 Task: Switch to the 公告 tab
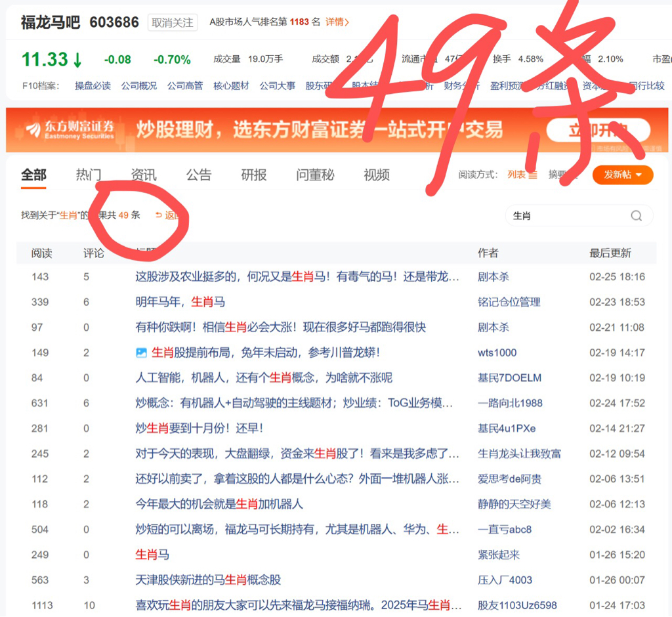[x=199, y=175]
